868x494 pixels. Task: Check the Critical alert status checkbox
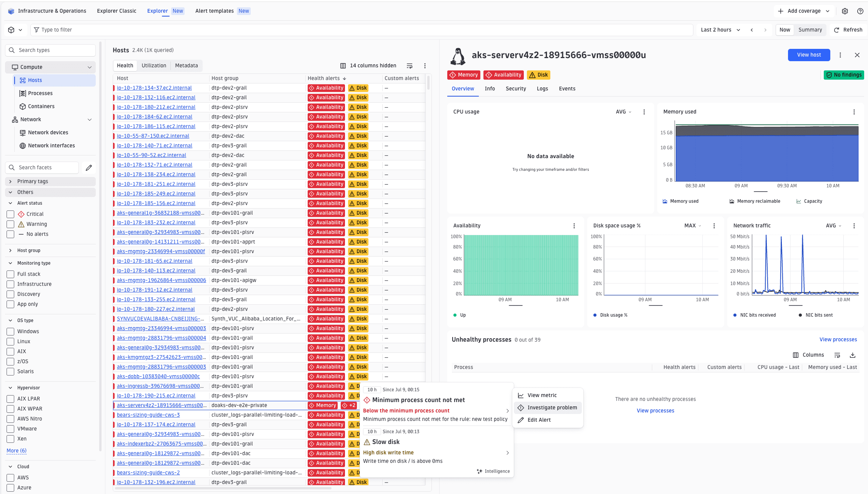click(10, 214)
